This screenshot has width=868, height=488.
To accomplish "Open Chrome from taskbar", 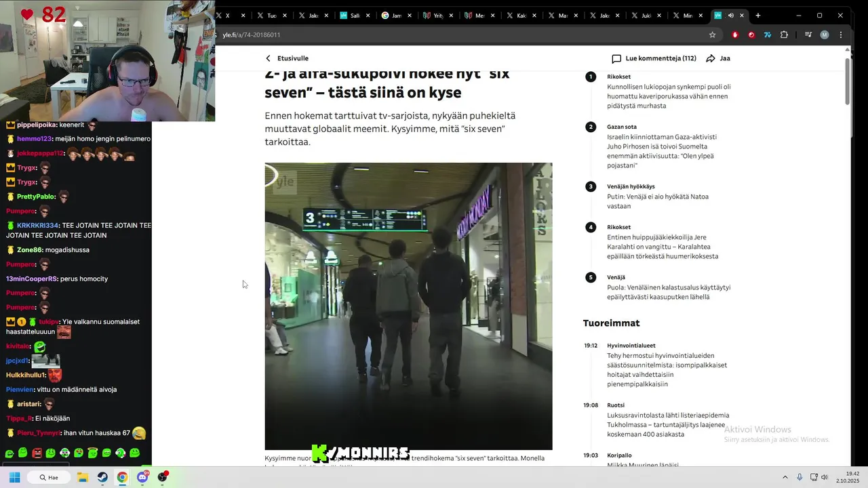I will [122, 477].
